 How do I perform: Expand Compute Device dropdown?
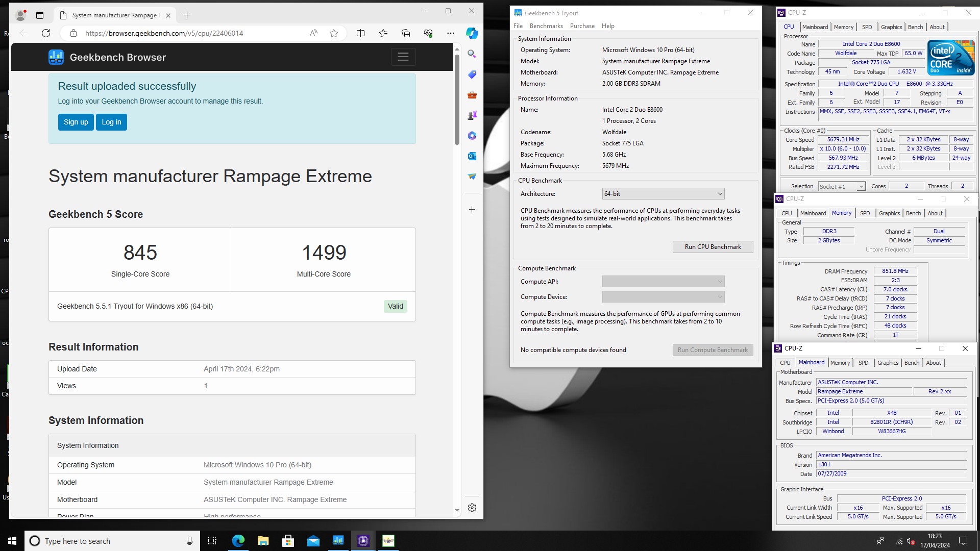coord(663,297)
